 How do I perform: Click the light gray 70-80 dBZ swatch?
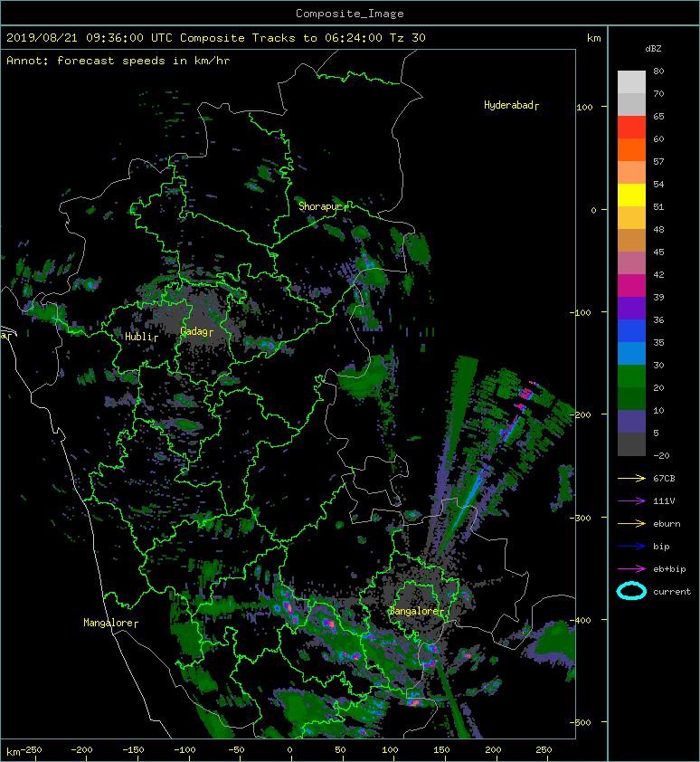631,82
